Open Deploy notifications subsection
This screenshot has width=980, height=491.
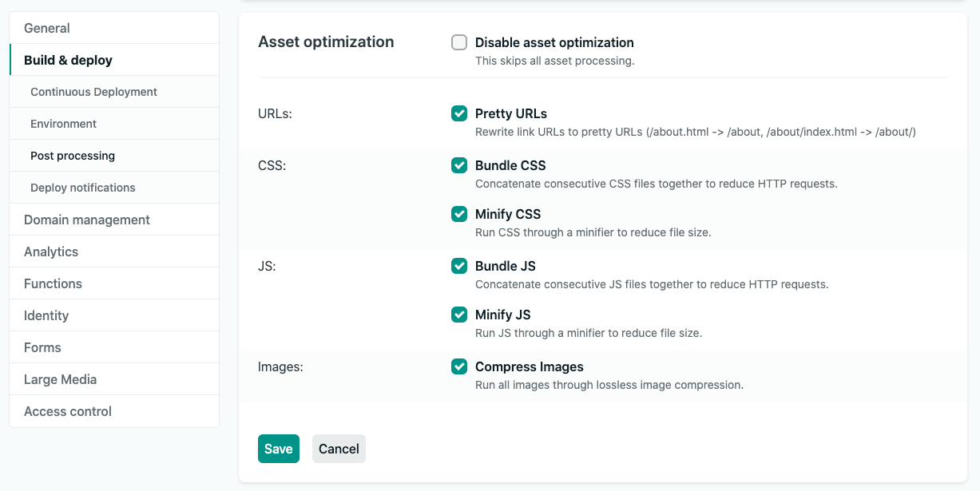(114, 188)
